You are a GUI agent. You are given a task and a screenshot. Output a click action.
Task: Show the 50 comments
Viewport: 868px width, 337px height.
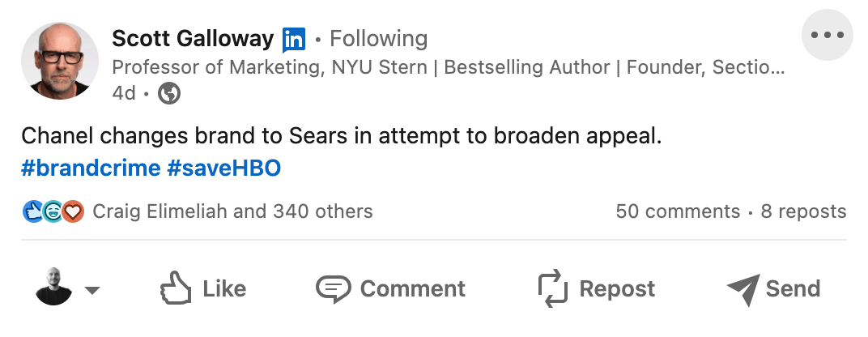tap(678, 212)
